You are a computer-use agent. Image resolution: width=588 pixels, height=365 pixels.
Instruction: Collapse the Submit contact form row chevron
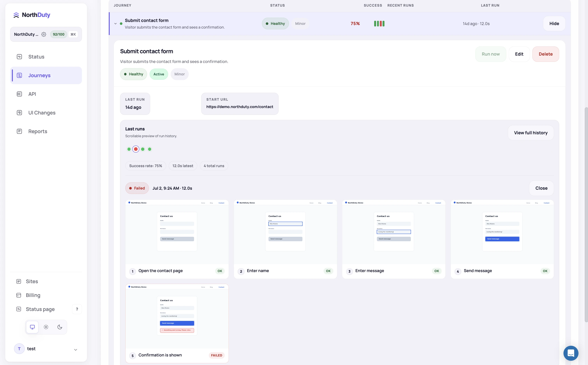coord(116,24)
